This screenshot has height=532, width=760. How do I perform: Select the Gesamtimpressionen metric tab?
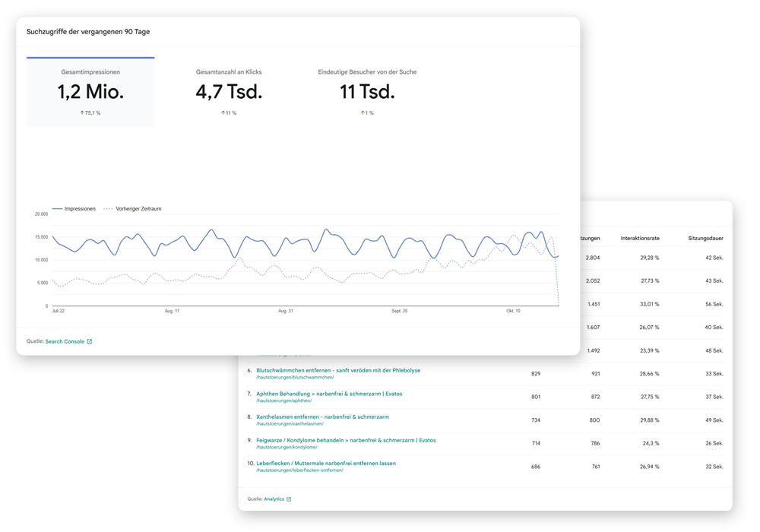90,91
